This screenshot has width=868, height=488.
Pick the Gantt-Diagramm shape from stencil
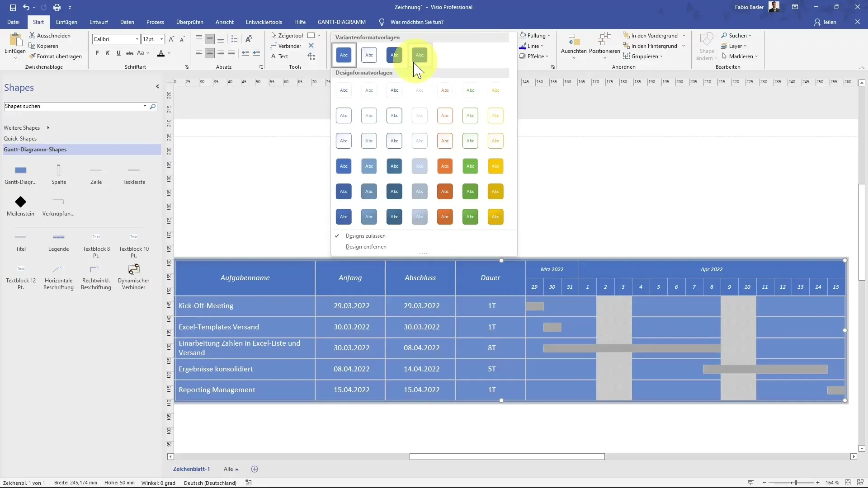tap(20, 174)
